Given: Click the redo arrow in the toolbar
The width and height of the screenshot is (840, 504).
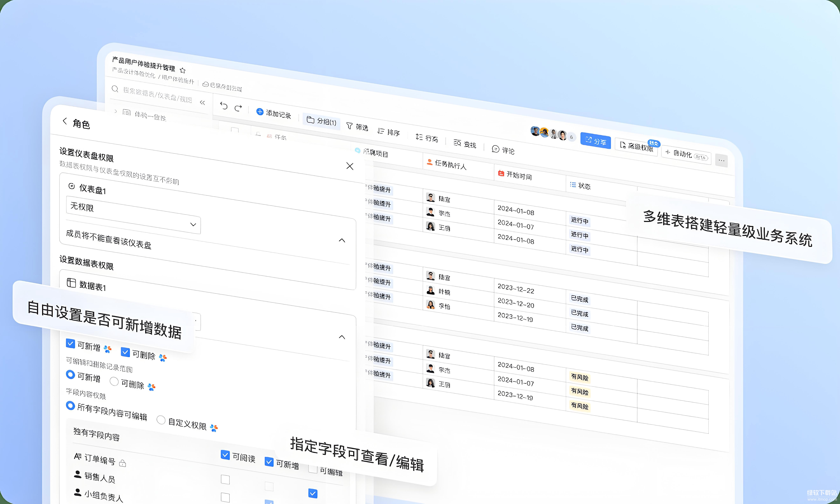Looking at the screenshot, I should click(x=238, y=108).
